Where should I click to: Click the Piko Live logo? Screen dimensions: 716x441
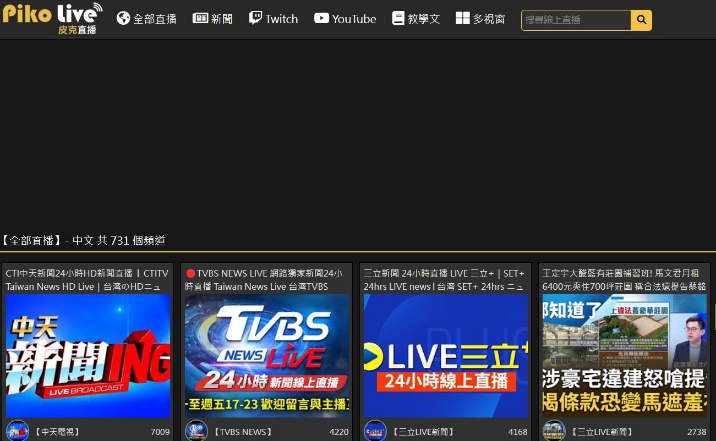point(52,18)
